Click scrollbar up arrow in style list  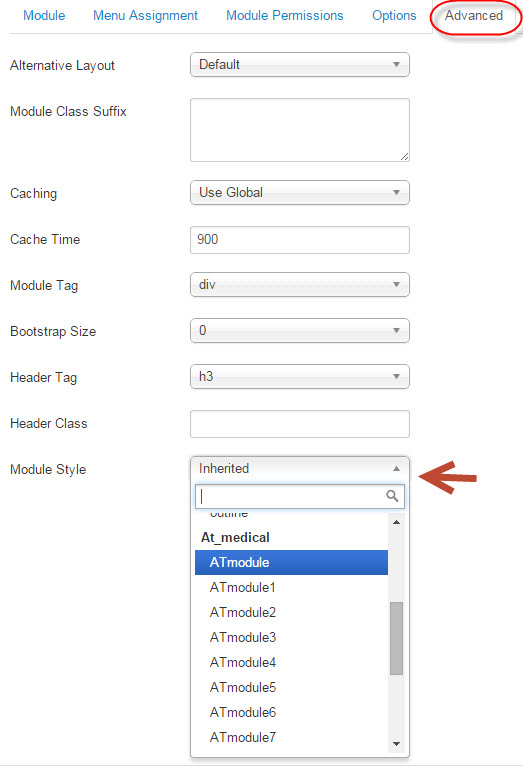[x=397, y=522]
